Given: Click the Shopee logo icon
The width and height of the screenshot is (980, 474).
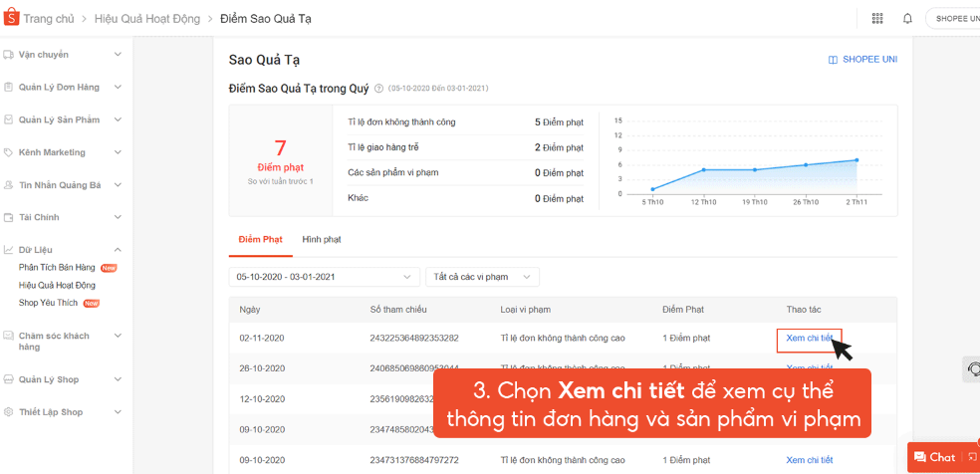Looking at the screenshot, I should (x=12, y=18).
